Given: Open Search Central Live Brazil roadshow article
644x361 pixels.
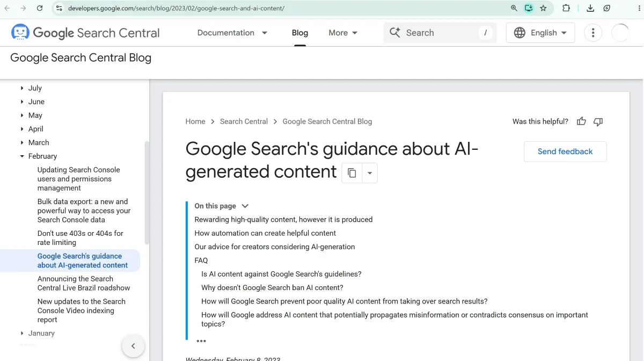Looking at the screenshot, I should tap(84, 283).
